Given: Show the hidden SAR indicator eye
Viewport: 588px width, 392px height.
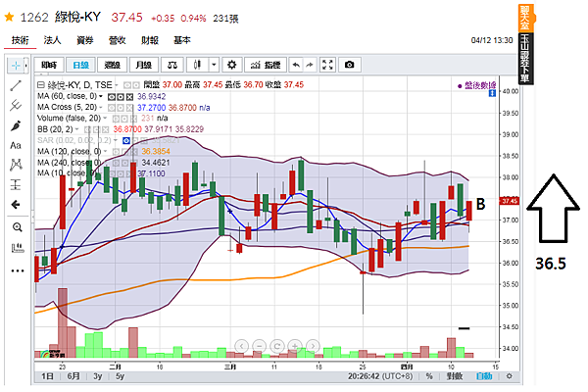Looking at the screenshot, I should point(126,141).
